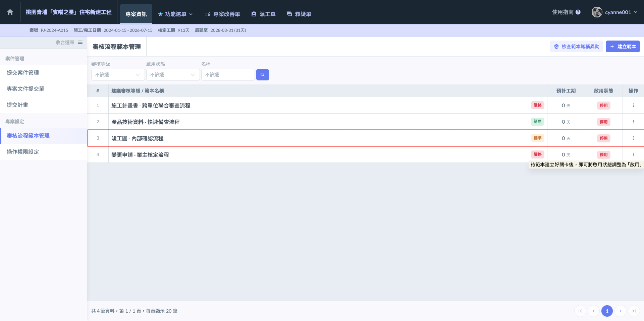This screenshot has height=321, width=644.
Task: Open actions menu for 施工計畫書 row
Action: pyautogui.click(x=633, y=105)
